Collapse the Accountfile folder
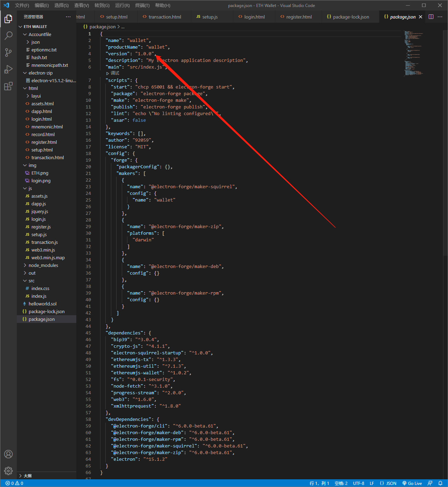The width and height of the screenshot is (448, 487). 40,34
